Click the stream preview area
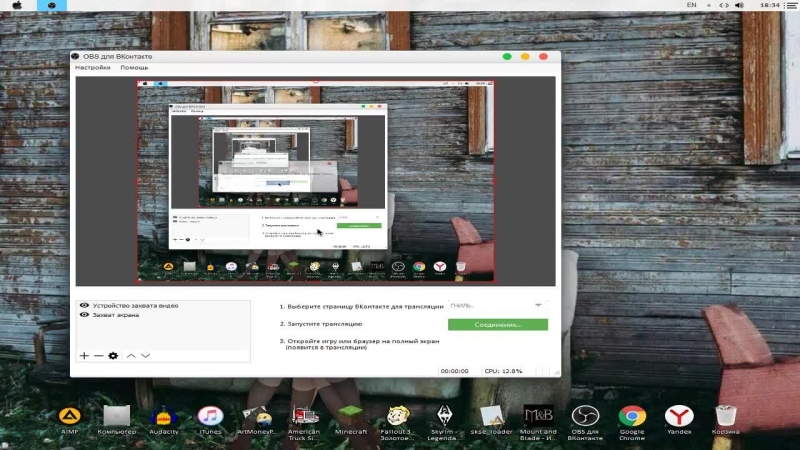 click(315, 181)
